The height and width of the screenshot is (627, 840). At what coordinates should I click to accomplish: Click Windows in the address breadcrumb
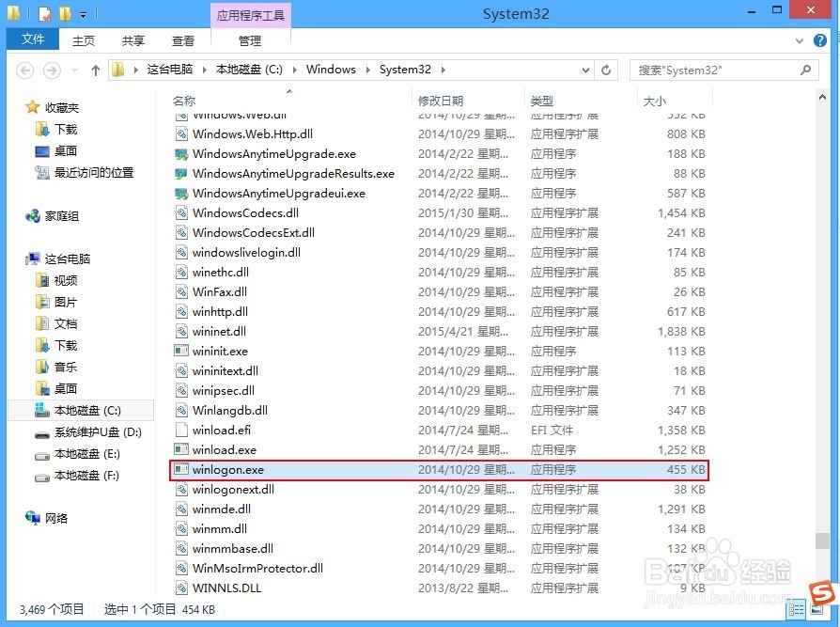coord(331,70)
